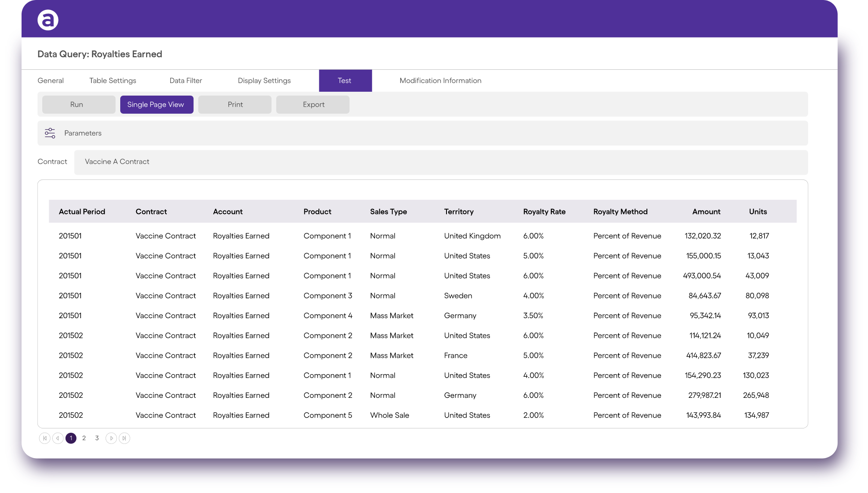Toggle Single Page View button
This screenshot has width=868, height=493.
click(x=157, y=105)
